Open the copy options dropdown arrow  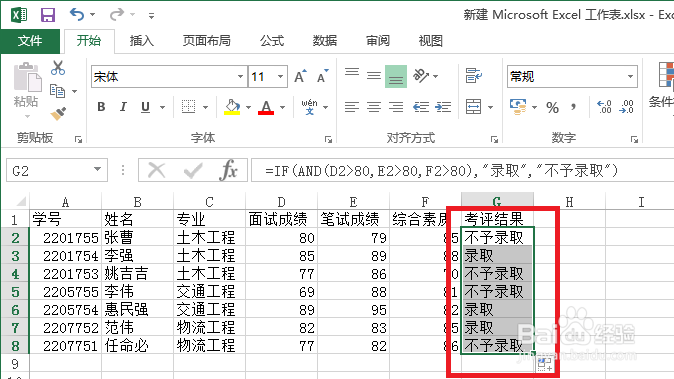pyautogui.click(x=74, y=91)
